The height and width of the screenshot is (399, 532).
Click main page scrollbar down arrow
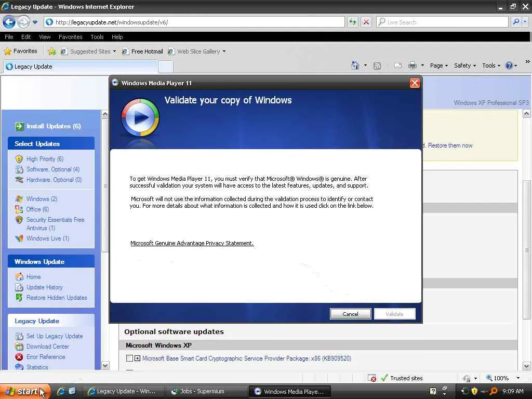click(527, 366)
